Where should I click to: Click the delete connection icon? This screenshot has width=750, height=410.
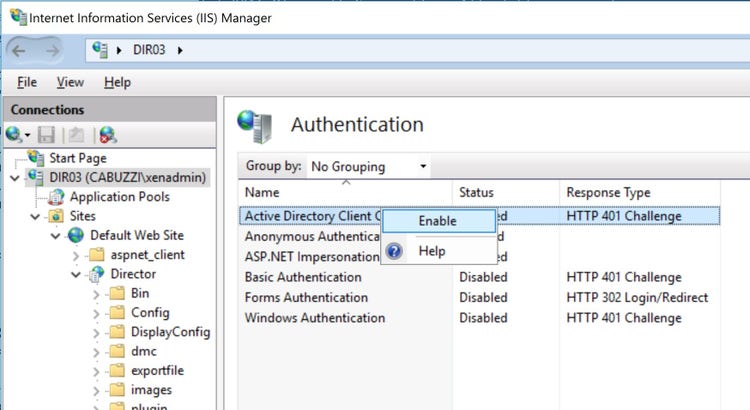click(108, 135)
